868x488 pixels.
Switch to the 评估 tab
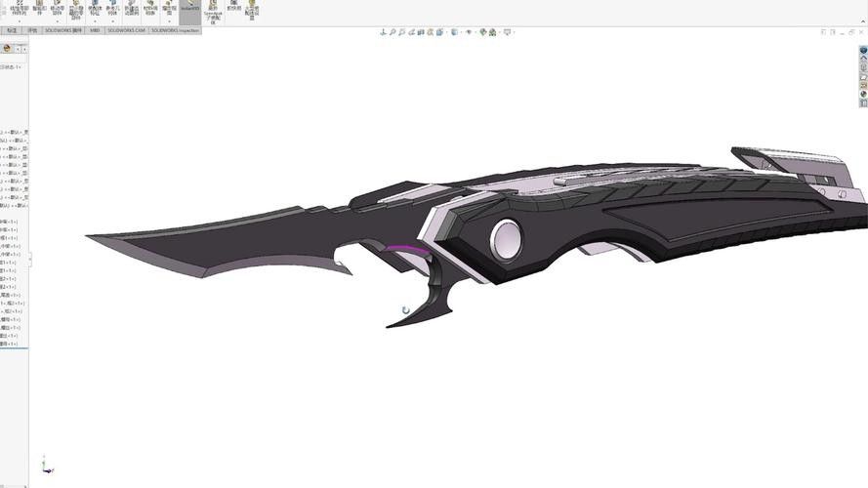click(32, 30)
